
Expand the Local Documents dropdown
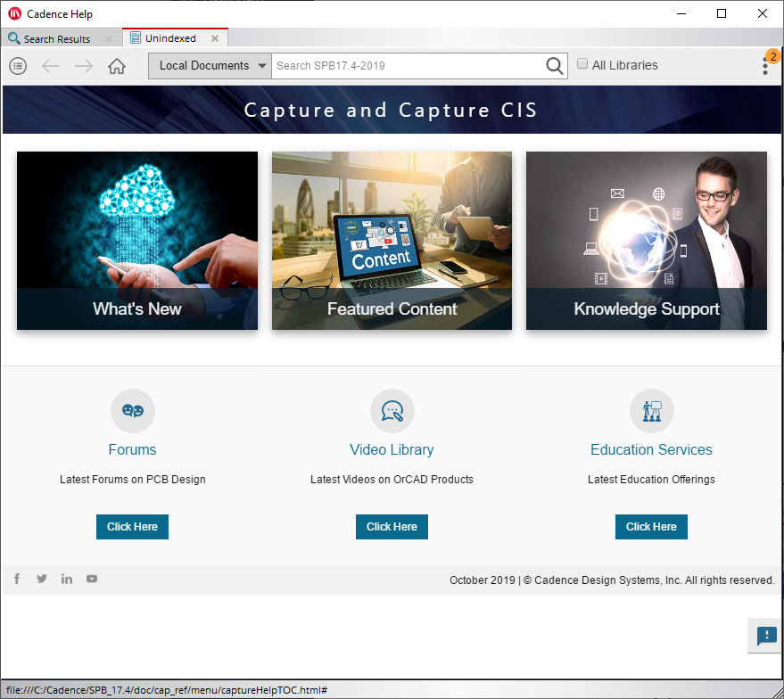coord(210,65)
